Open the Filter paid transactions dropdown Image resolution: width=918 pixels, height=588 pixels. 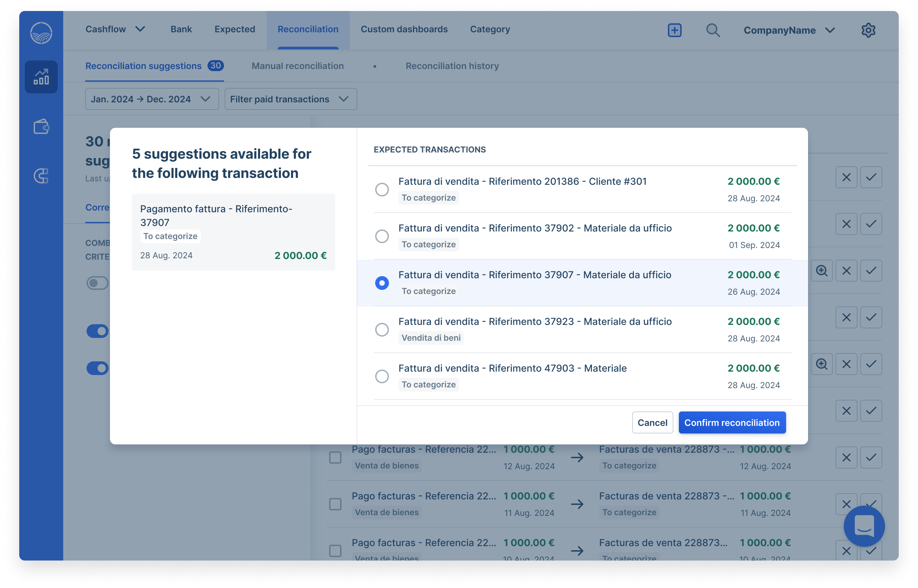(290, 99)
